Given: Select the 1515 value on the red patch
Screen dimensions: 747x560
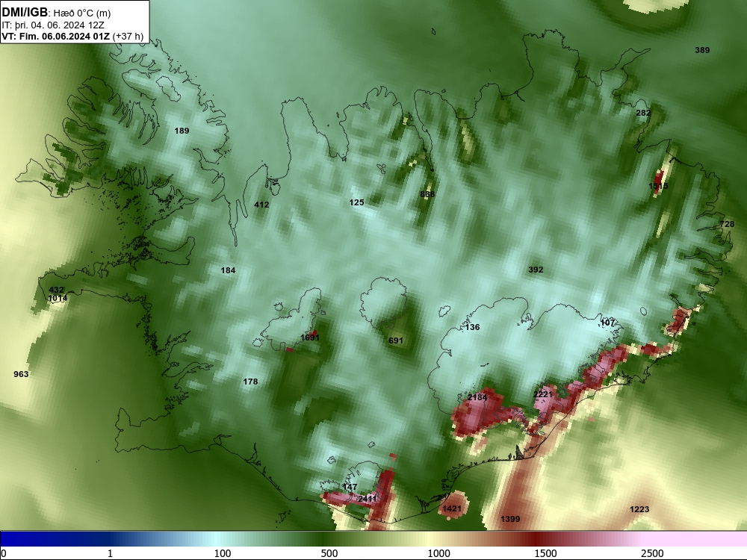Looking at the screenshot, I should click(x=658, y=186).
